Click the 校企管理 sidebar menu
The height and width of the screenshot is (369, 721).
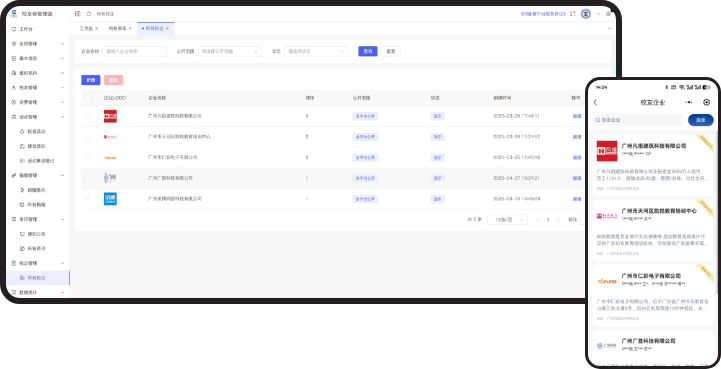coord(38,263)
